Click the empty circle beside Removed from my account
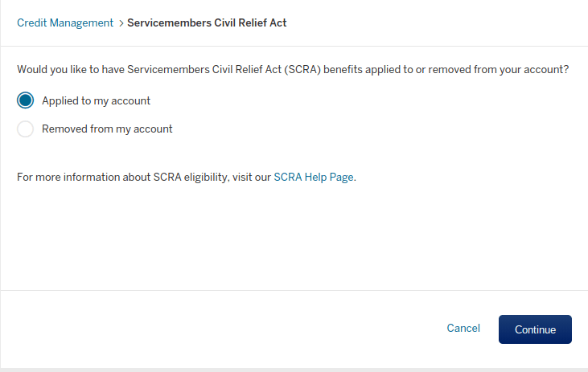This screenshot has height=372, width=588. tap(25, 129)
